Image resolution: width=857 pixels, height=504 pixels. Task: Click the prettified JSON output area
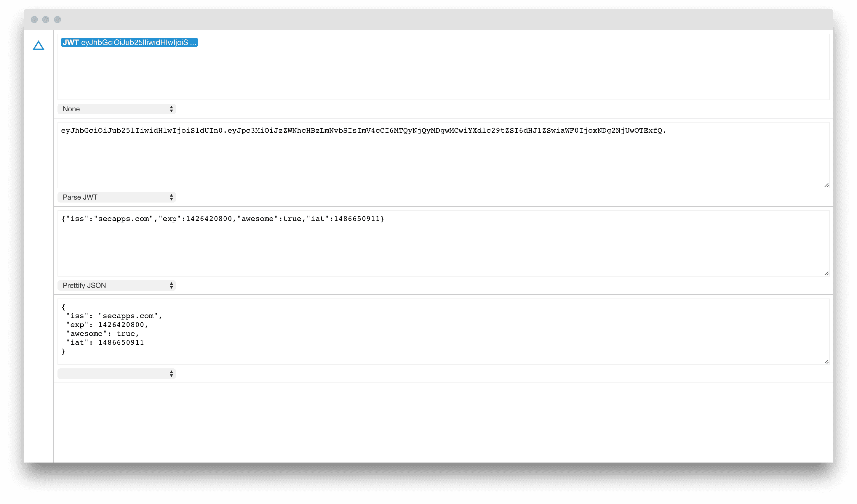[443, 332]
